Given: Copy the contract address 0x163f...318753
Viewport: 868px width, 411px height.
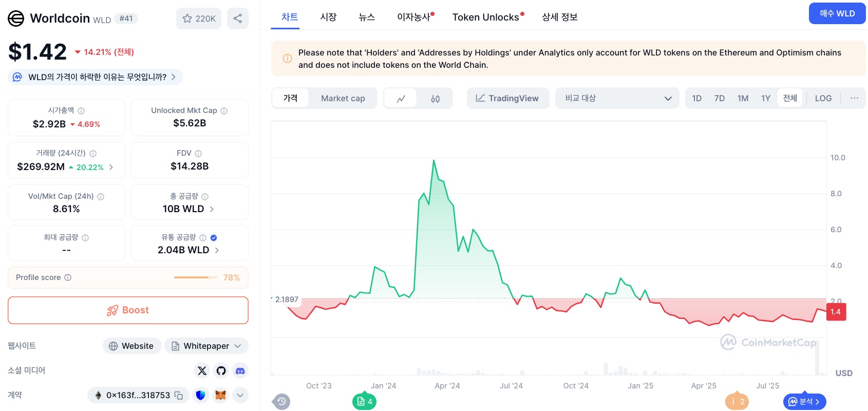Looking at the screenshot, I should (x=179, y=395).
